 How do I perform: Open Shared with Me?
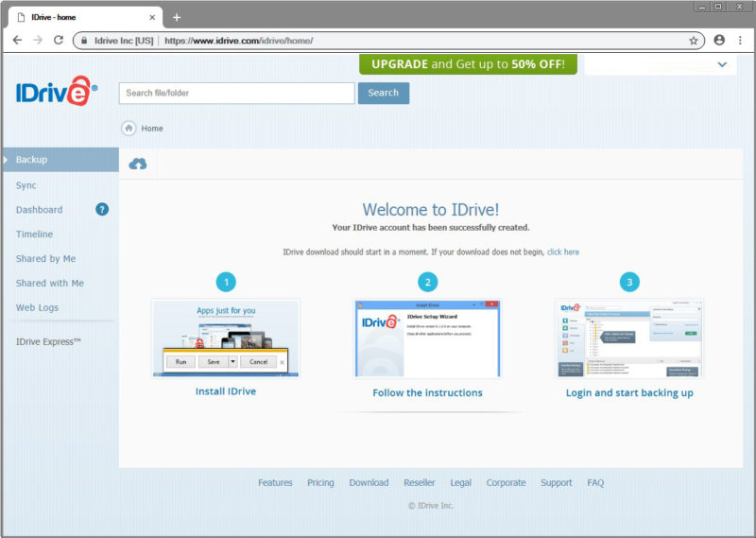pyautogui.click(x=50, y=284)
